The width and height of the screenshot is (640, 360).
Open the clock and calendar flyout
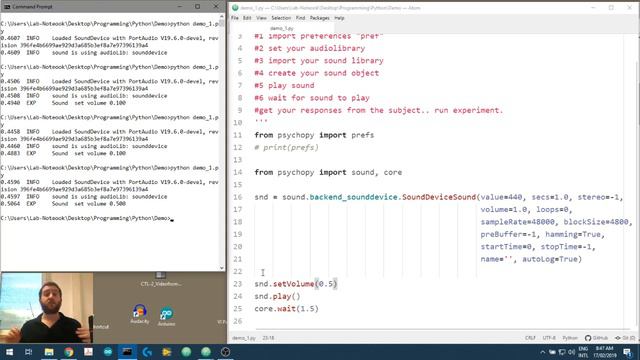605,352
